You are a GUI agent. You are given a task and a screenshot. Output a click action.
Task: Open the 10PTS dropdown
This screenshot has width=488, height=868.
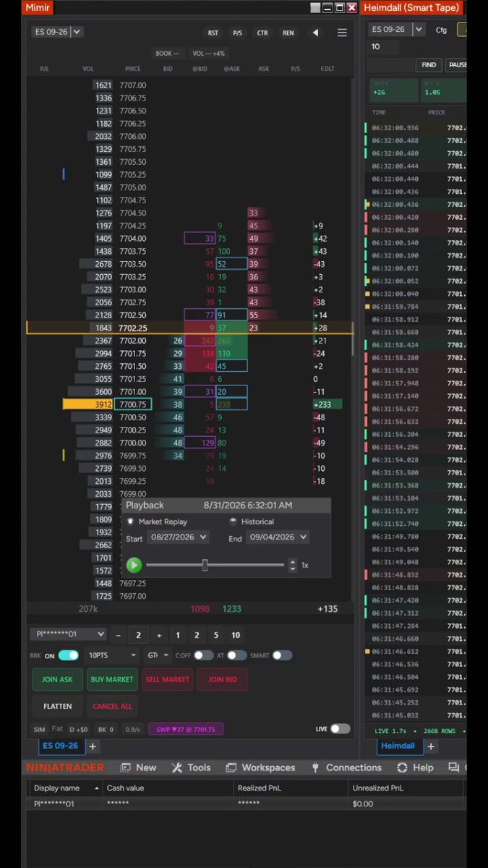(x=111, y=655)
